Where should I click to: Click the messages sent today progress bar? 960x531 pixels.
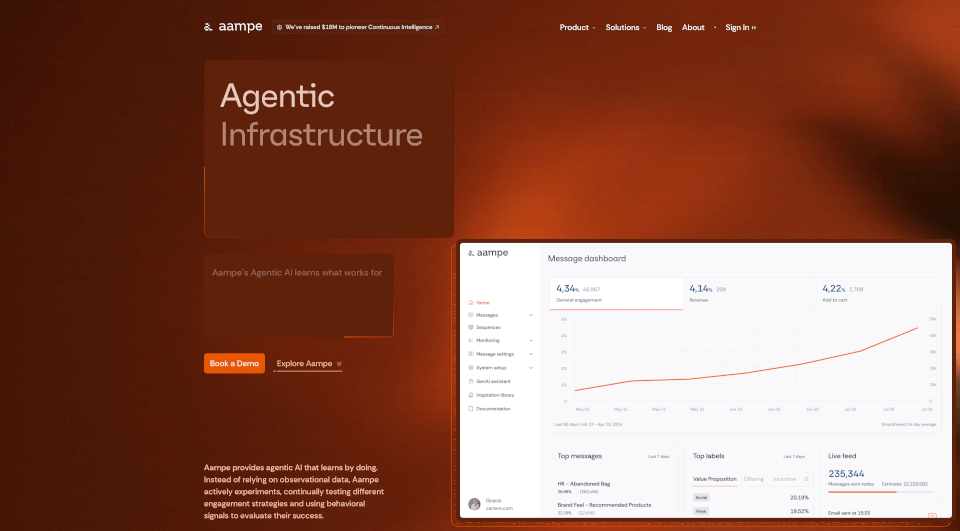coord(880,492)
